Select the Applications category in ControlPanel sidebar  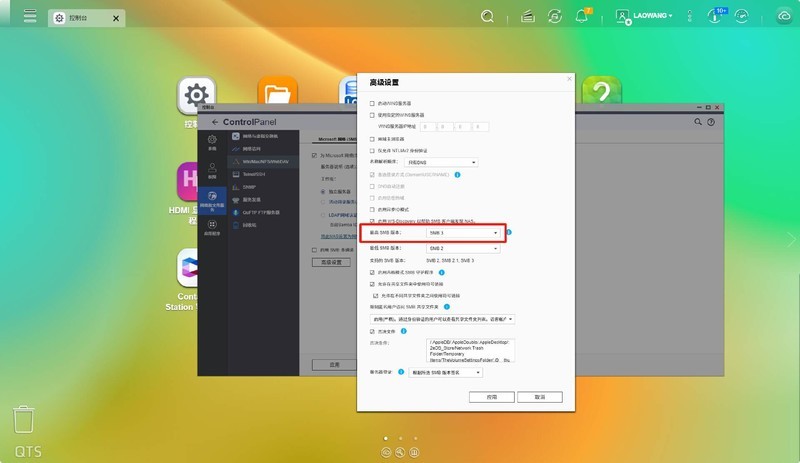212,228
